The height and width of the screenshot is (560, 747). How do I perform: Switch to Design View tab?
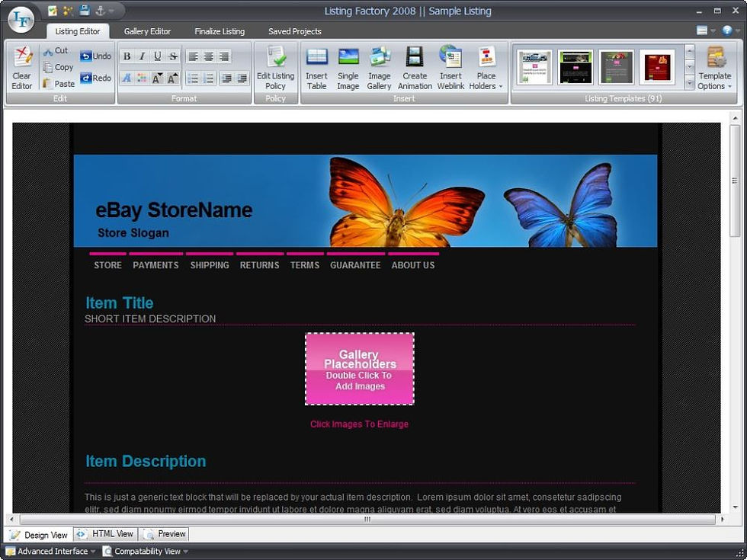39,535
